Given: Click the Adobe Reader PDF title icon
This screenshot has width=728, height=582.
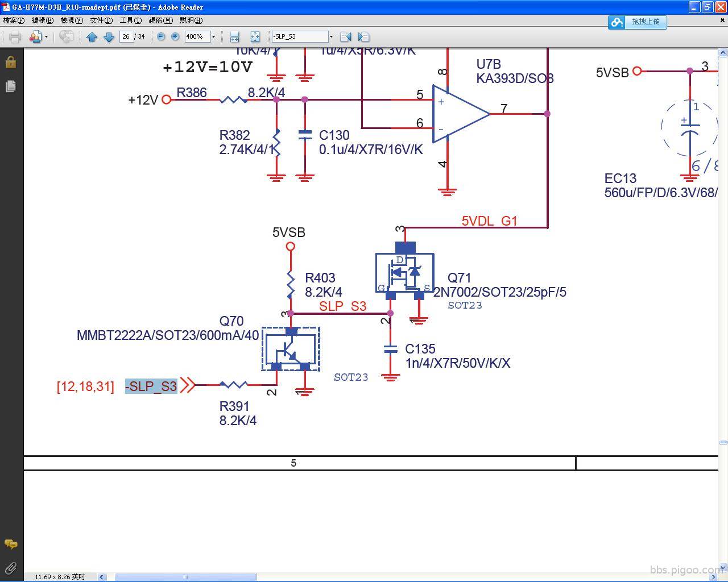Looking at the screenshot, I should click(x=6, y=7).
